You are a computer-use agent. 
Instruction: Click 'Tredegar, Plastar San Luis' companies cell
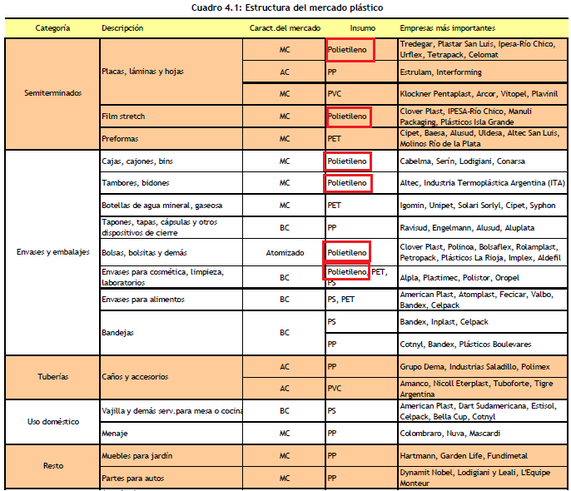(483, 50)
